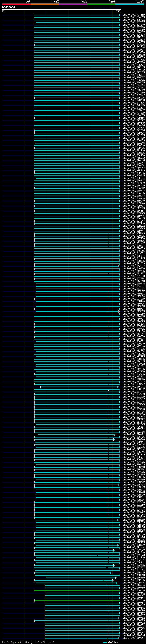
Task: Select label UniRef100_B3H5S2
Action: [x=134, y=389]
